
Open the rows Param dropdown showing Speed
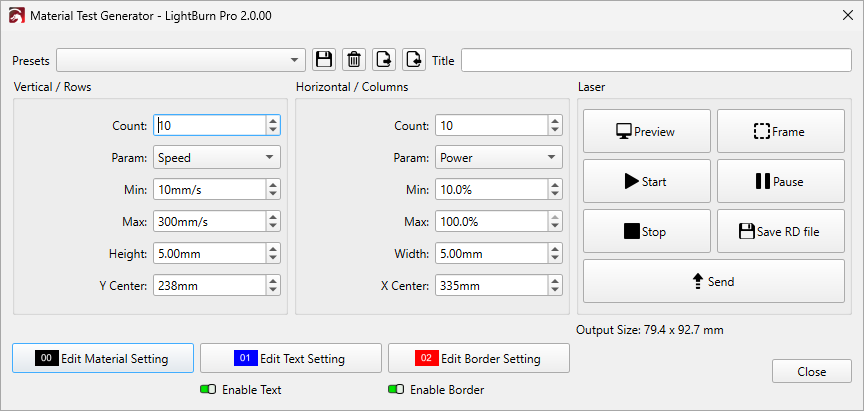[x=217, y=157]
